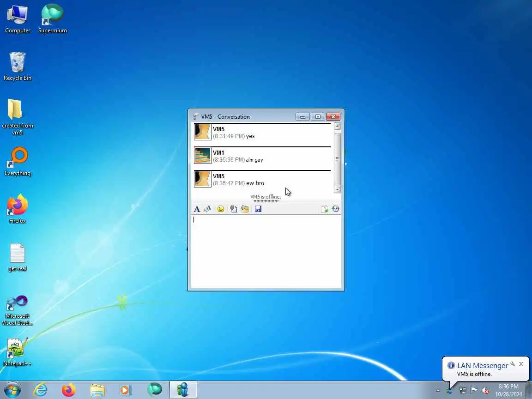Click the LAN Messenger balloon title
Screen dimensions: 532x399
coord(483,365)
